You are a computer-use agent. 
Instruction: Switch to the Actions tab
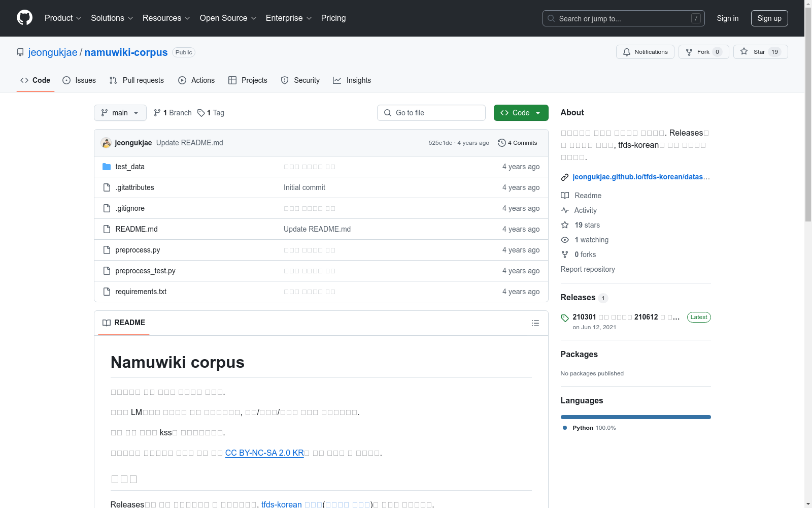pyautogui.click(x=196, y=80)
